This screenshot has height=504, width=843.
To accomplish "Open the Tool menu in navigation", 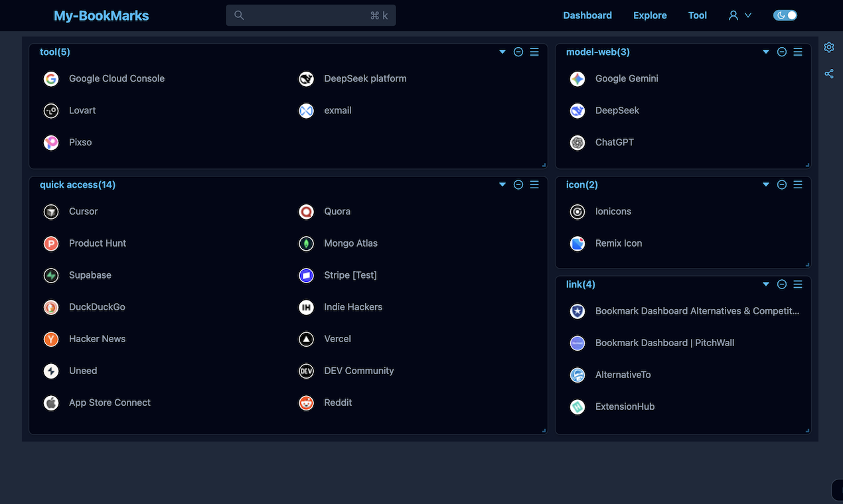I will tap(697, 15).
